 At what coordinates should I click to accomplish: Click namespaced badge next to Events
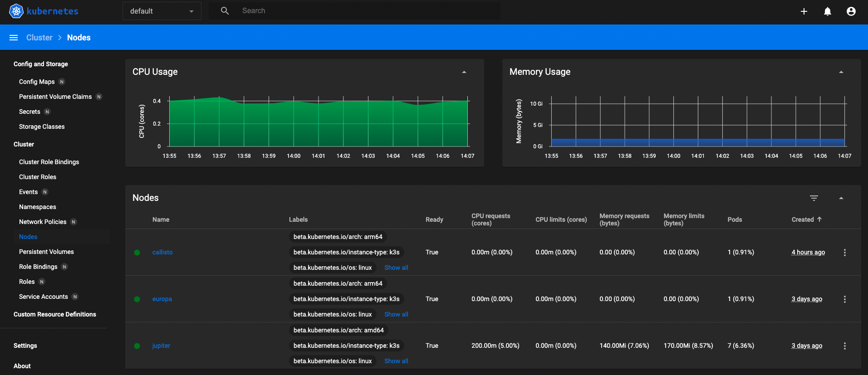click(x=45, y=192)
